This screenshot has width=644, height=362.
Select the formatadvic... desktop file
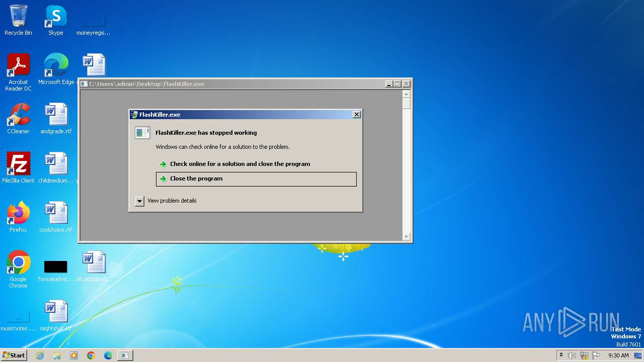[56, 270]
